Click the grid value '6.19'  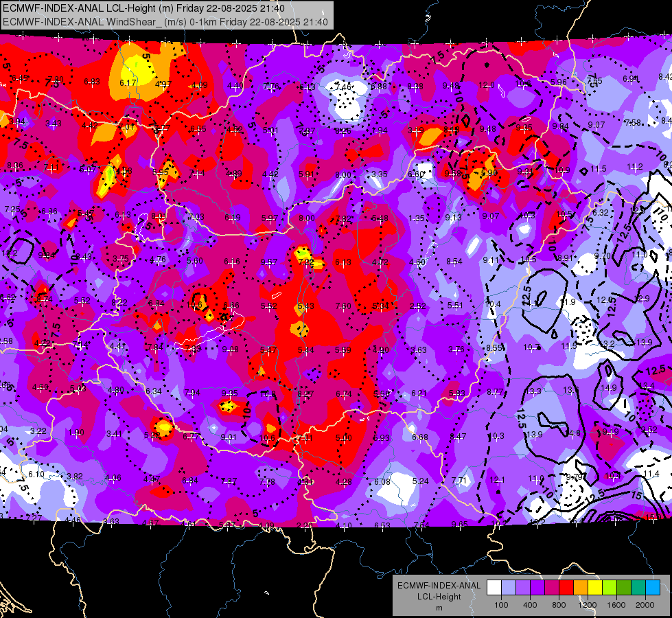[232, 218]
